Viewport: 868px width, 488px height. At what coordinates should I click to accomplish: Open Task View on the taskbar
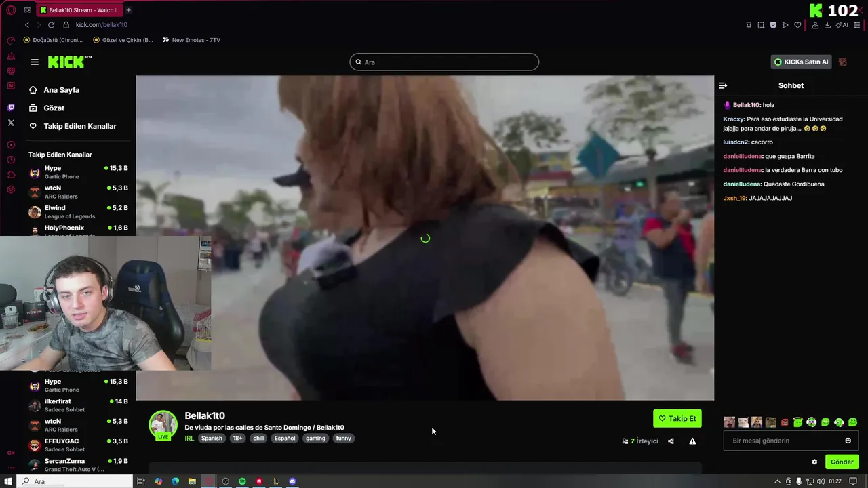141,481
